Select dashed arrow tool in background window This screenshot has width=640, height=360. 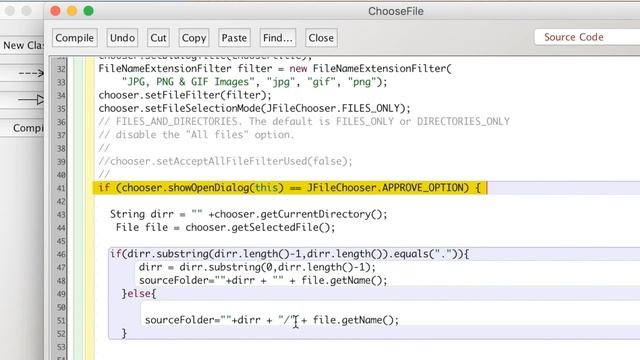[x=22, y=73]
